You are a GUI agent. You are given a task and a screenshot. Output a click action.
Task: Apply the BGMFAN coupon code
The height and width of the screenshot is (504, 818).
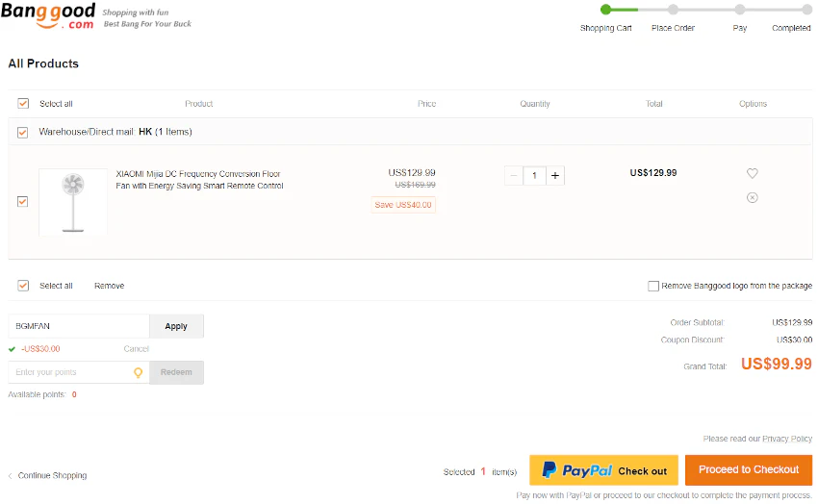point(176,326)
